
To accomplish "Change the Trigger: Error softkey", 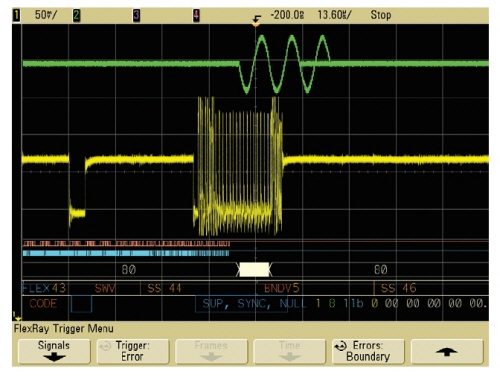I will [133, 351].
